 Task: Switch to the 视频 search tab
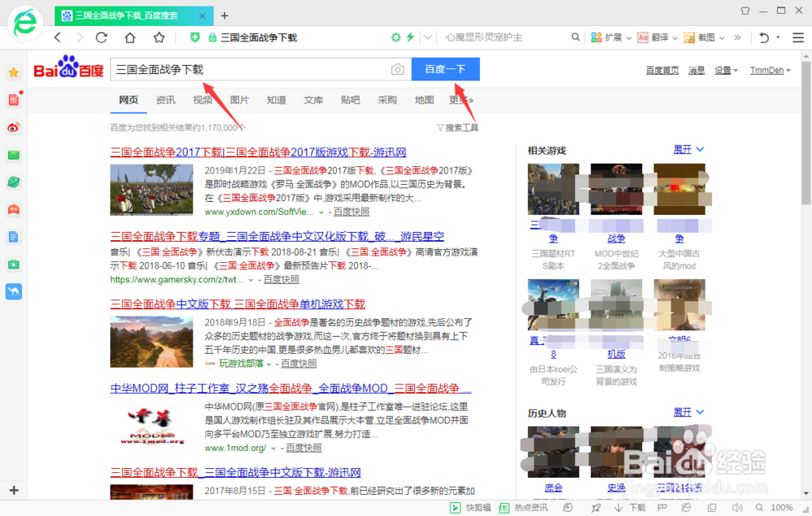click(x=202, y=100)
